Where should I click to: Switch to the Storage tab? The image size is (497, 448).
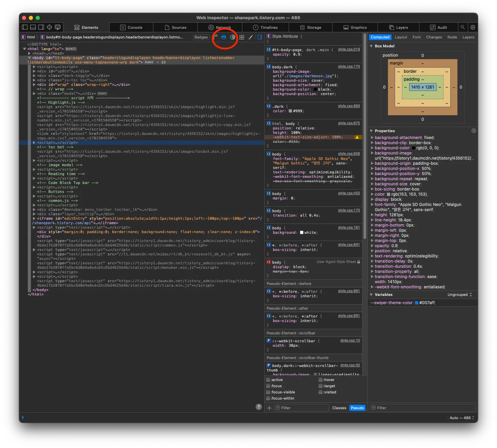coord(311,27)
